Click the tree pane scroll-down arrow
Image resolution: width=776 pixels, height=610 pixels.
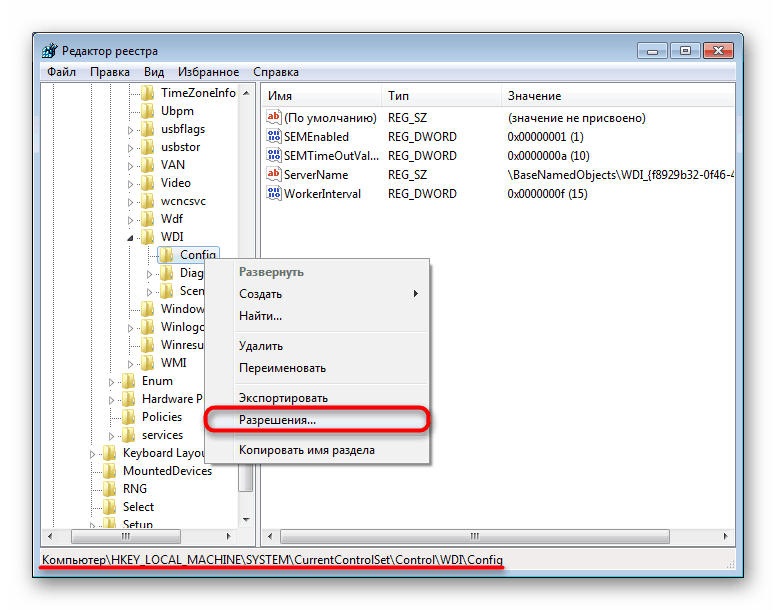(246, 519)
